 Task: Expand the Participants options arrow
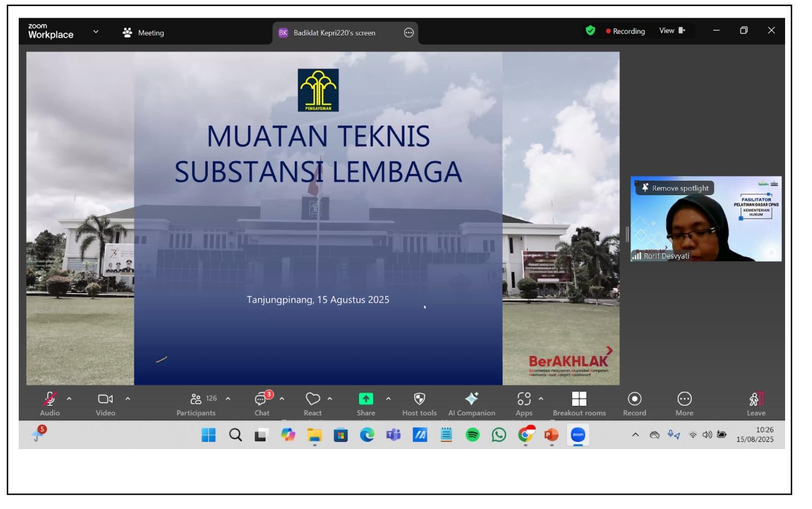point(228,399)
